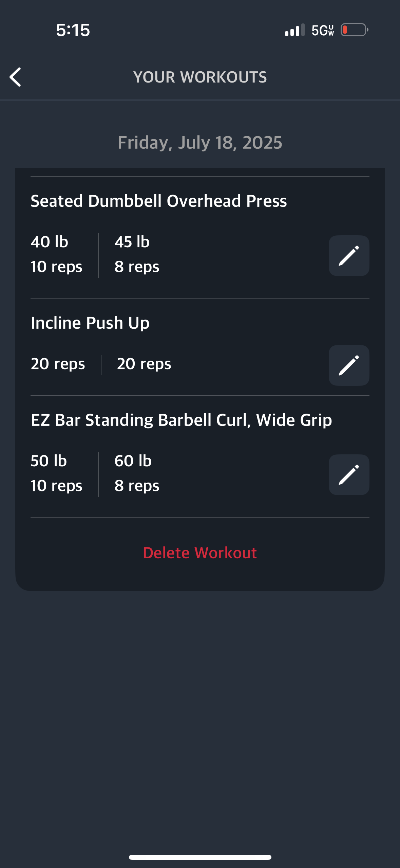Select first 20 reps push up set
This screenshot has width=400, height=868.
[58, 364]
